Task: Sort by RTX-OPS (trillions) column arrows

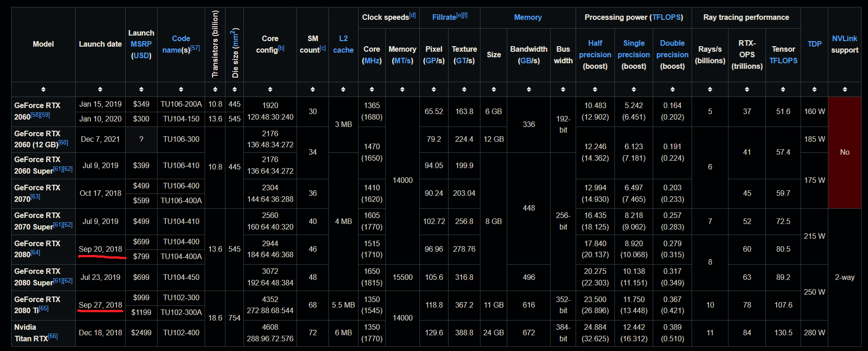Action: (747, 89)
